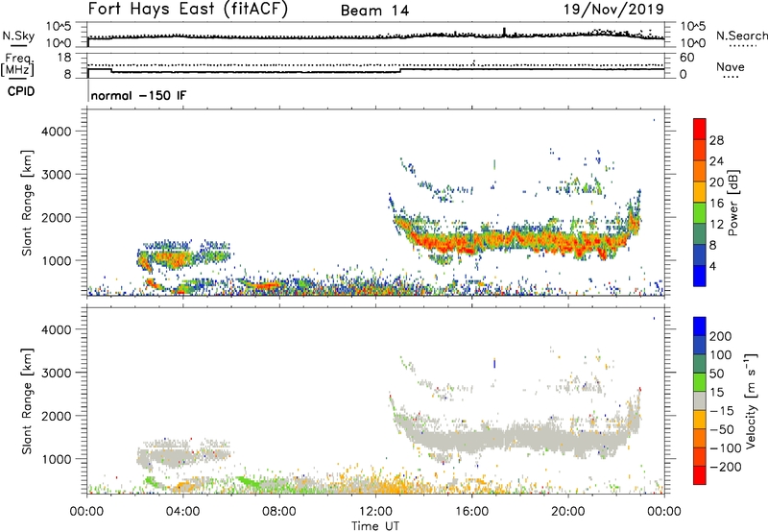Click the 'Slant Range [km]' label of the velocity panel
Image resolution: width=768 pixels, height=532 pixels.
pyautogui.click(x=27, y=400)
